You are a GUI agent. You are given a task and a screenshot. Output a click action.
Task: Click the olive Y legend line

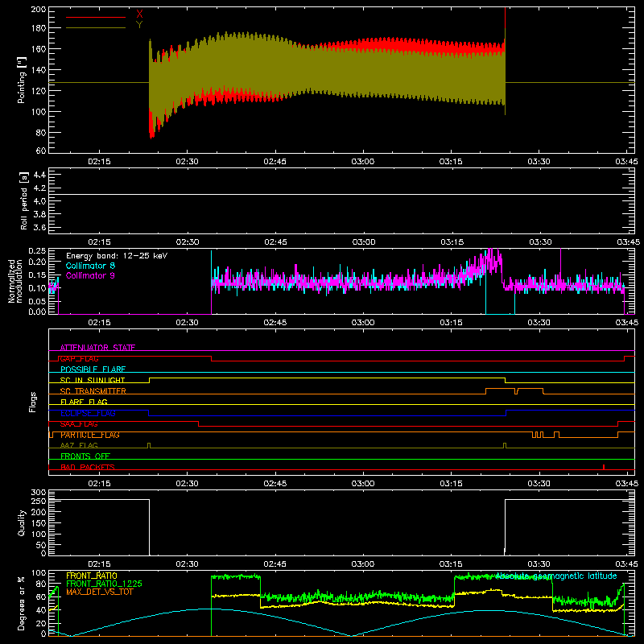96,28
